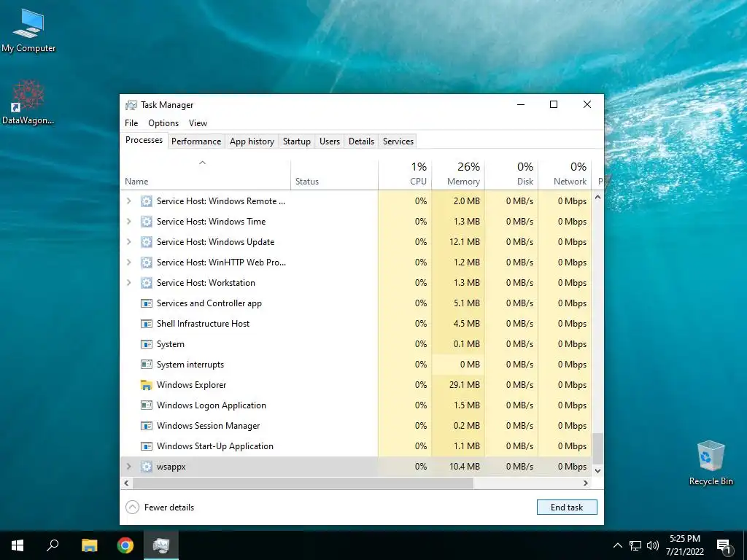747x560 pixels.
Task: Switch to the Services tab
Action: click(x=398, y=141)
